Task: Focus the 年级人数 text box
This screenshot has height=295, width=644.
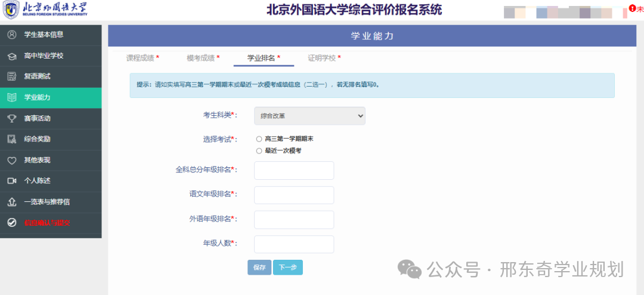Action: click(294, 244)
